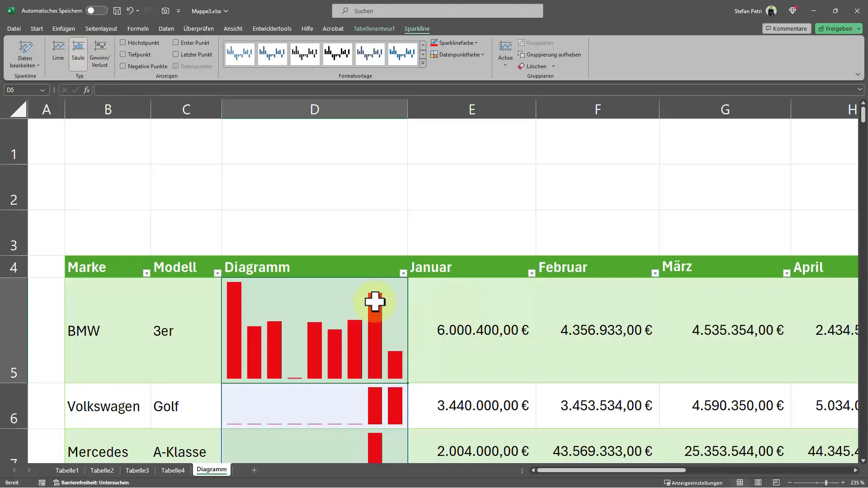The image size is (868, 488).
Task: Open Februar column filter dropdown
Action: pos(655,273)
